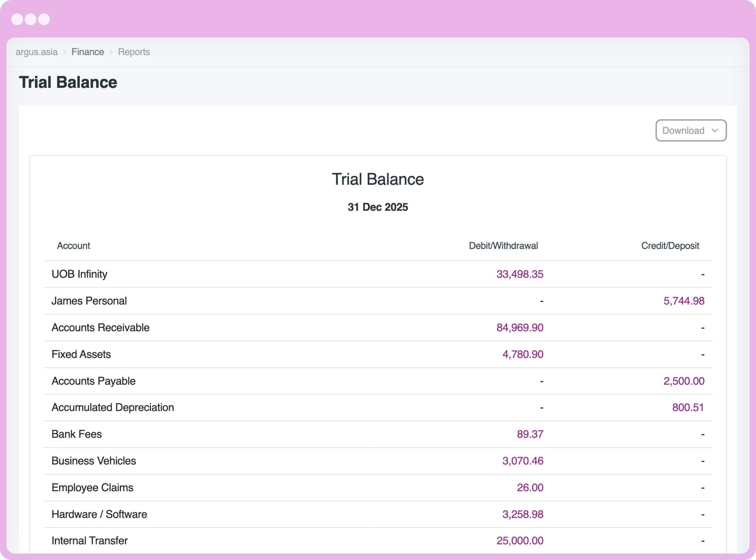Check the Bank Fees debit of 89.37
The width and height of the screenshot is (756, 560).
pyautogui.click(x=530, y=434)
